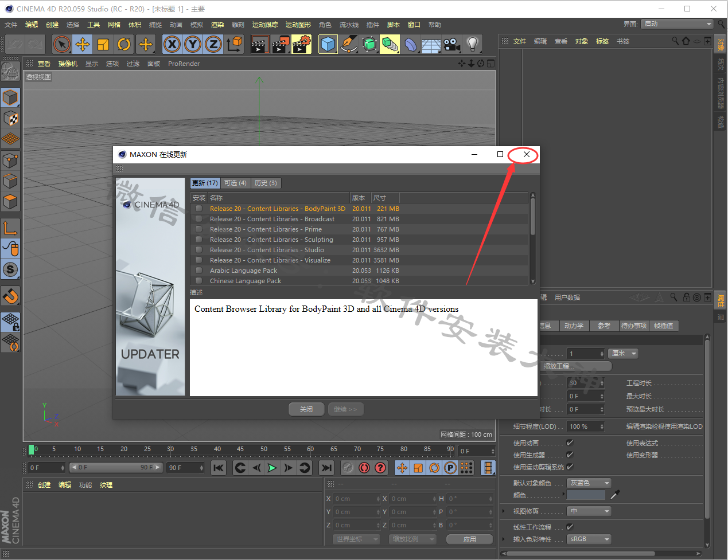Toggle Autokeying red circle button

point(364,468)
